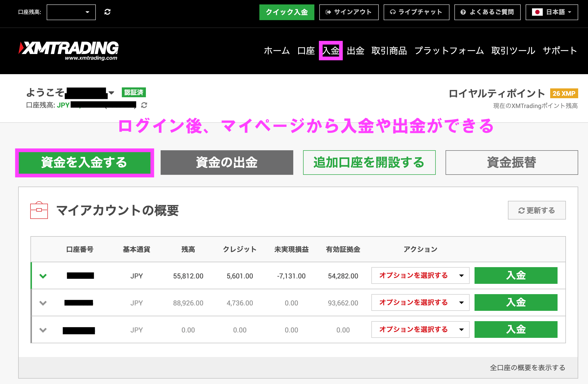Click the 26 XMP loyalty points badge
The height and width of the screenshot is (384, 588).
point(564,93)
